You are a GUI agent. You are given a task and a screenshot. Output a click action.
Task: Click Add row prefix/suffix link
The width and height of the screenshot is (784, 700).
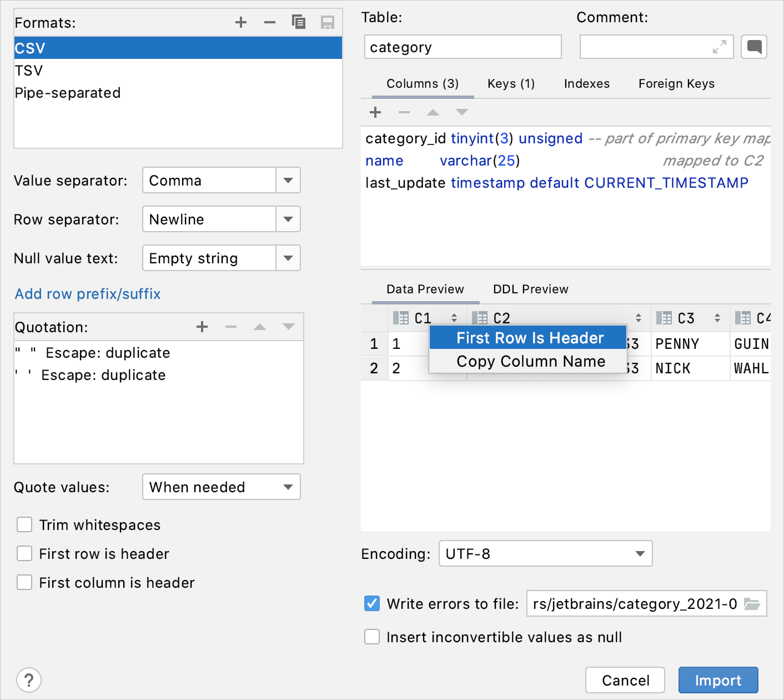coord(87,294)
